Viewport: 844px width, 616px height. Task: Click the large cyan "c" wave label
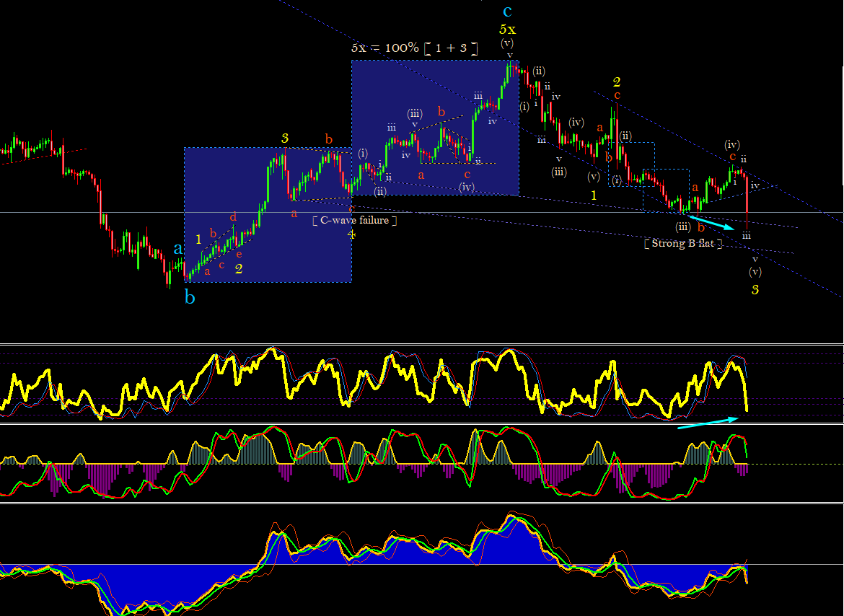pyautogui.click(x=507, y=10)
